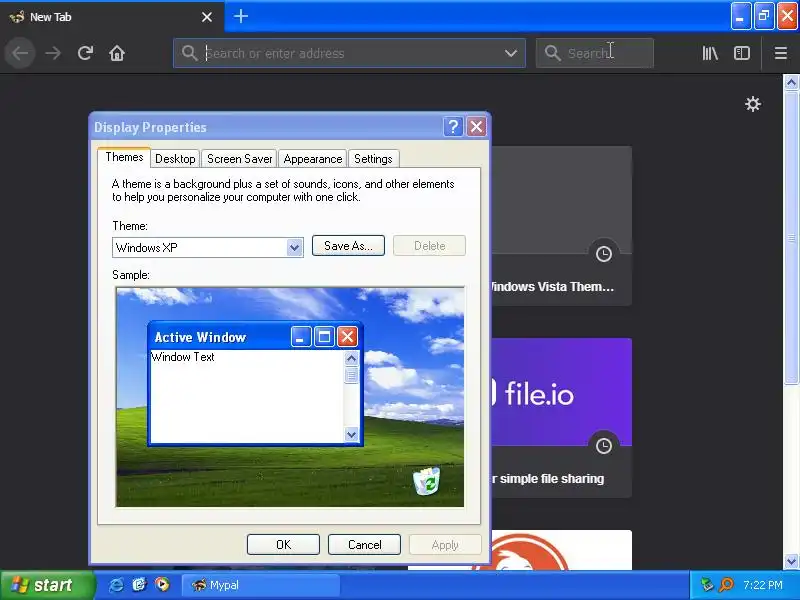
Task: Focus the browser Search box
Action: (x=595, y=53)
